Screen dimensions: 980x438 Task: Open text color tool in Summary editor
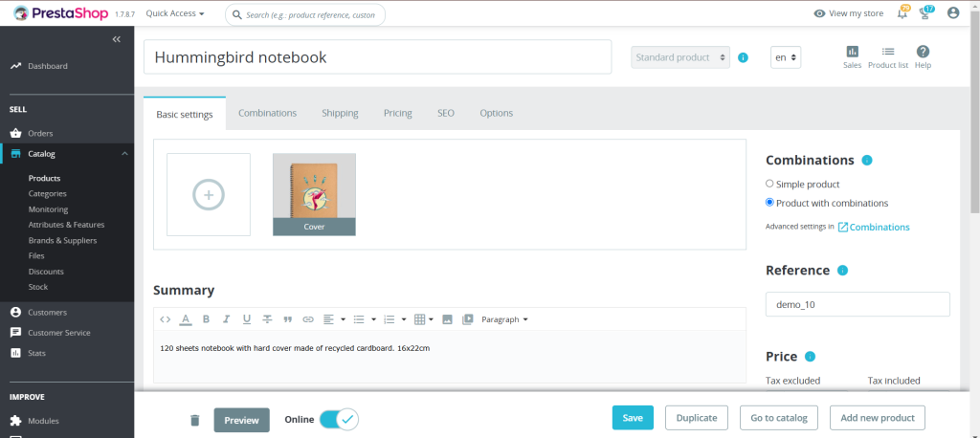[x=186, y=319]
